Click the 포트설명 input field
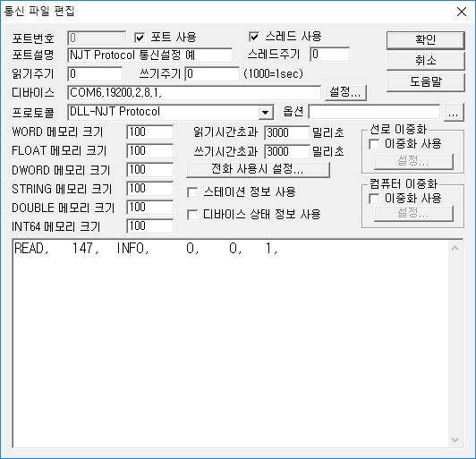The image size is (476, 459). click(150, 55)
